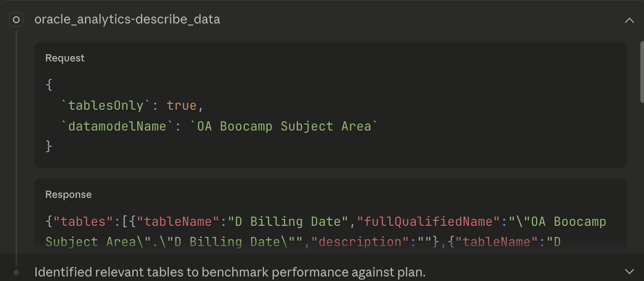
Task: Select the tablesOnly key in the request
Action: point(105,105)
